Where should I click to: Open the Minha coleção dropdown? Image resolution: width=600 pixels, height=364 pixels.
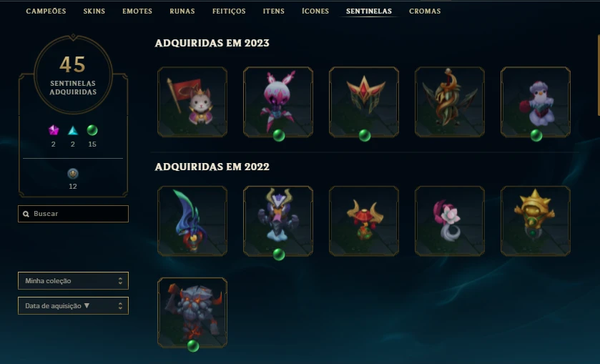click(x=73, y=280)
